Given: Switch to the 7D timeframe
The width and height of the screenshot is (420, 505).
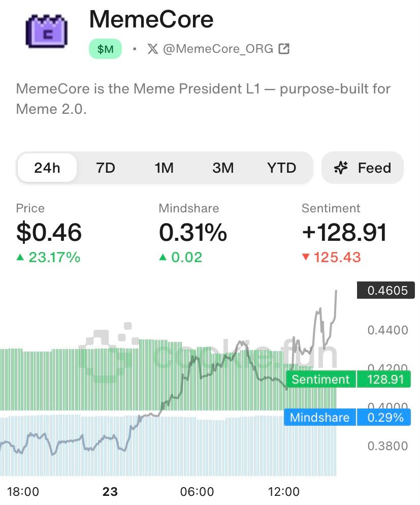Looking at the screenshot, I should pos(106,168).
